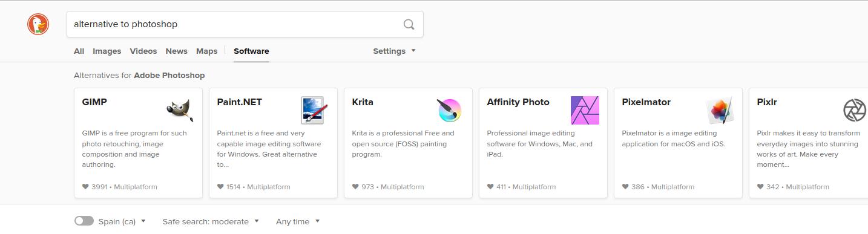
Task: Open the Any time filter dropdown
Action: point(298,222)
